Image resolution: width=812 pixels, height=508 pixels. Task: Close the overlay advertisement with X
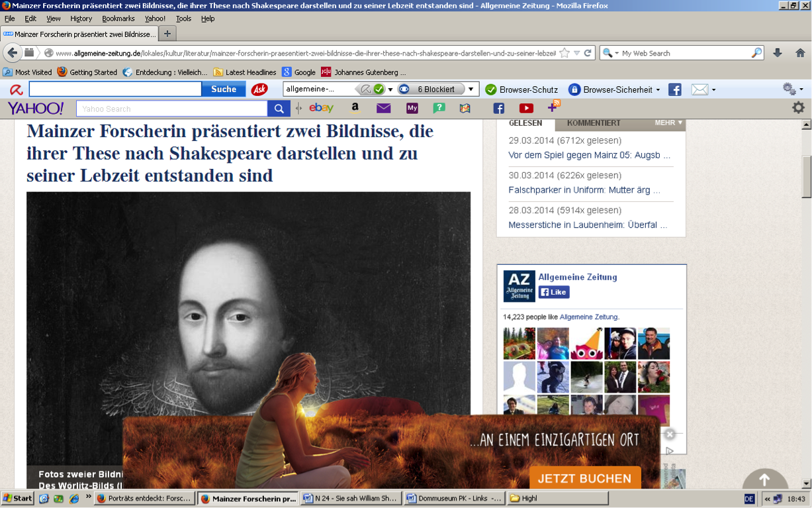point(670,434)
